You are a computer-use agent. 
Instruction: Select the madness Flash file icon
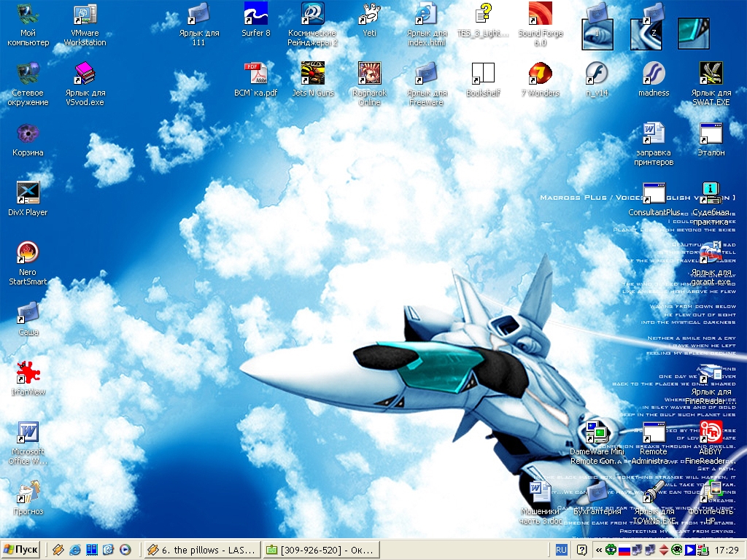click(x=654, y=80)
